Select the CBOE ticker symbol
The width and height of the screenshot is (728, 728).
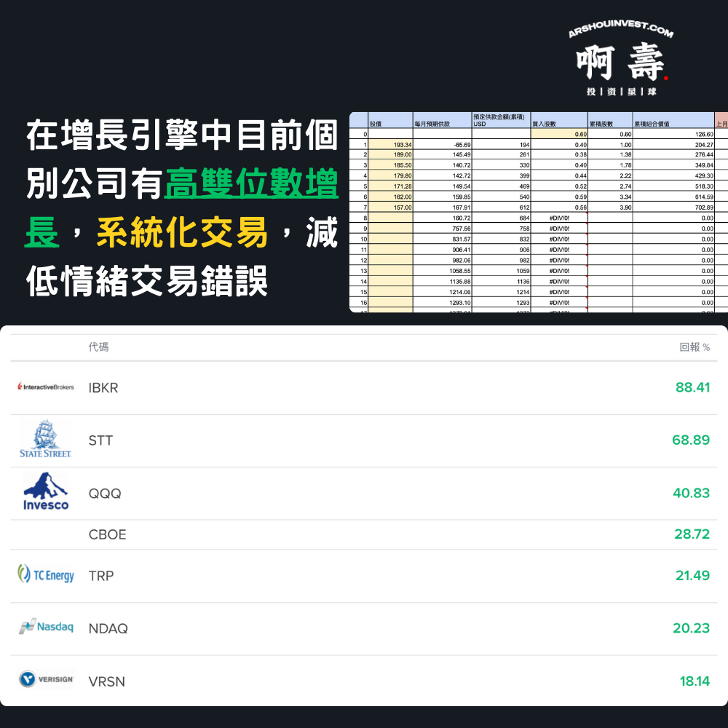point(107,534)
